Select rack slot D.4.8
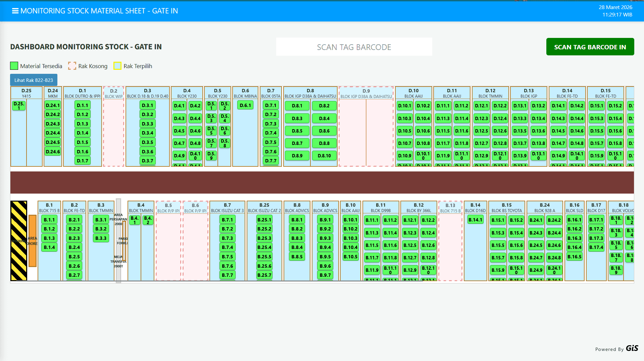The image size is (644, 361). pyautogui.click(x=195, y=143)
